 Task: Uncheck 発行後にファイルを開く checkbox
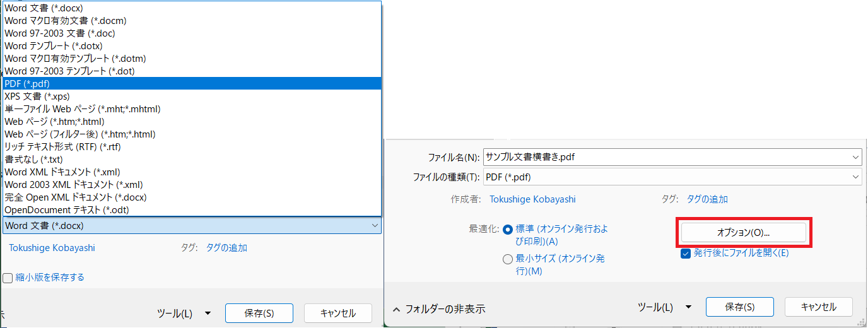[685, 254]
